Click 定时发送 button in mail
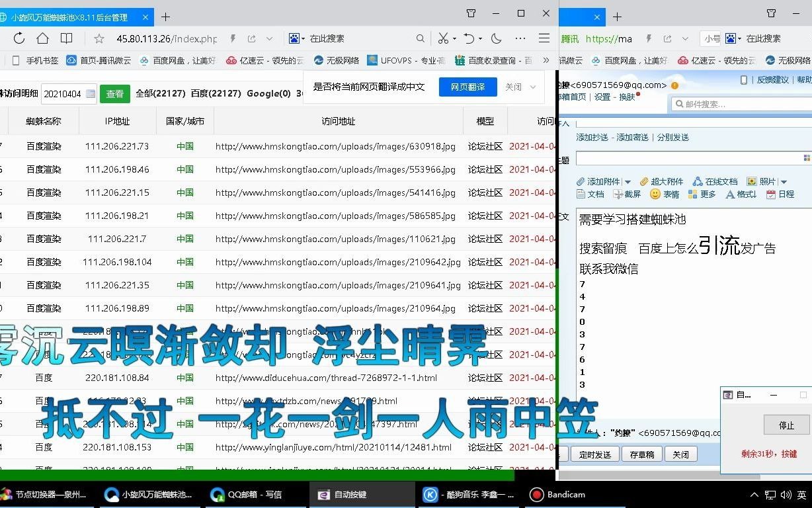The image size is (812, 508). pos(594,454)
